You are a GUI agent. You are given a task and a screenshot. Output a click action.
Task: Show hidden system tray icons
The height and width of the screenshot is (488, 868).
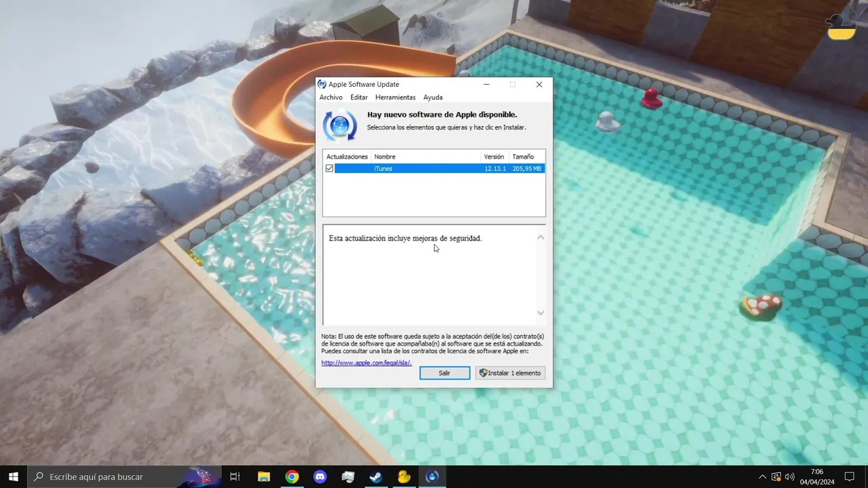[x=762, y=476]
